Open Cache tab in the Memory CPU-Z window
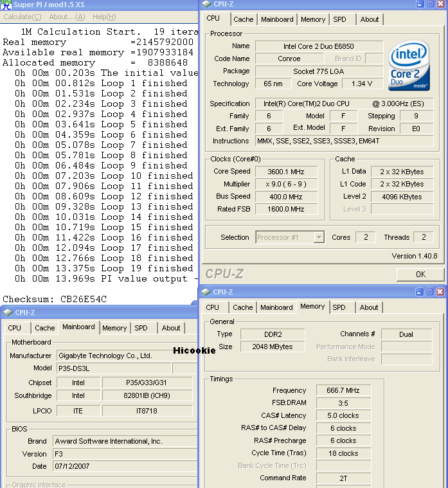Viewport: 448px width, 488px height. tap(243, 307)
